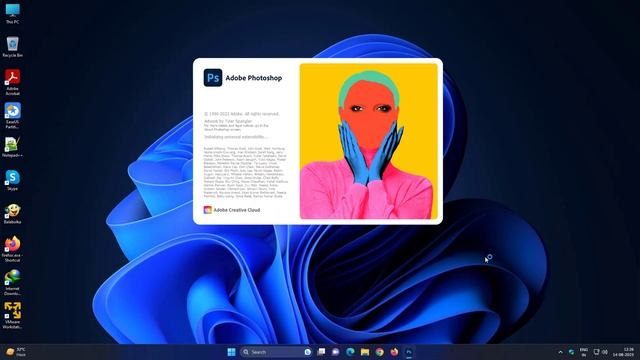
Task: Click the Ps logo on the Photoshop splash
Action: pyautogui.click(x=213, y=78)
